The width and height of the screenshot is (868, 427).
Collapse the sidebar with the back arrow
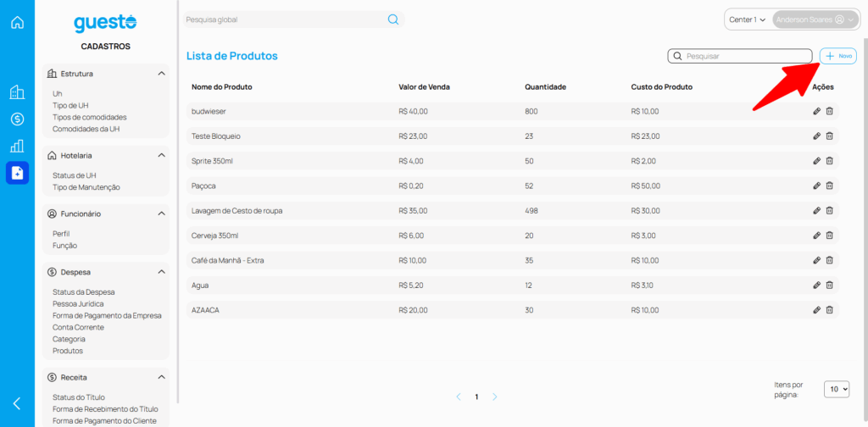click(17, 403)
